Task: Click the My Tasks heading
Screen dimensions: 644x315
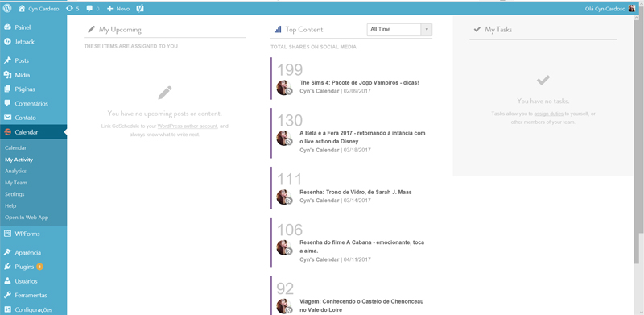Action: tap(498, 30)
